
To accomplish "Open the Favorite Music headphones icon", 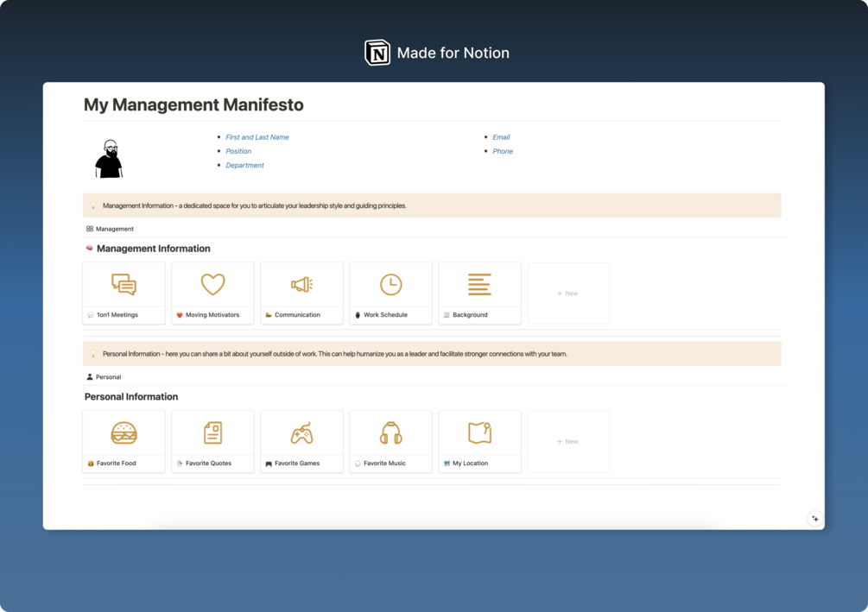I will 391,432.
